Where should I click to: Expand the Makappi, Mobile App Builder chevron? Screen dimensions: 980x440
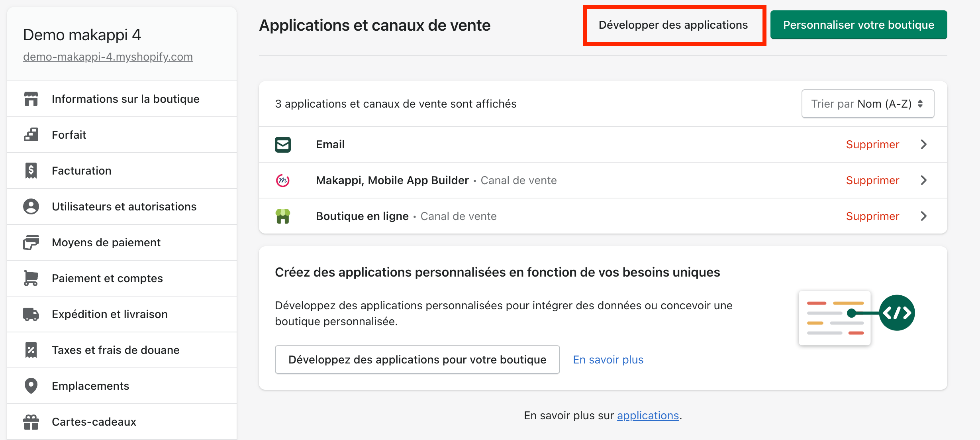click(924, 180)
